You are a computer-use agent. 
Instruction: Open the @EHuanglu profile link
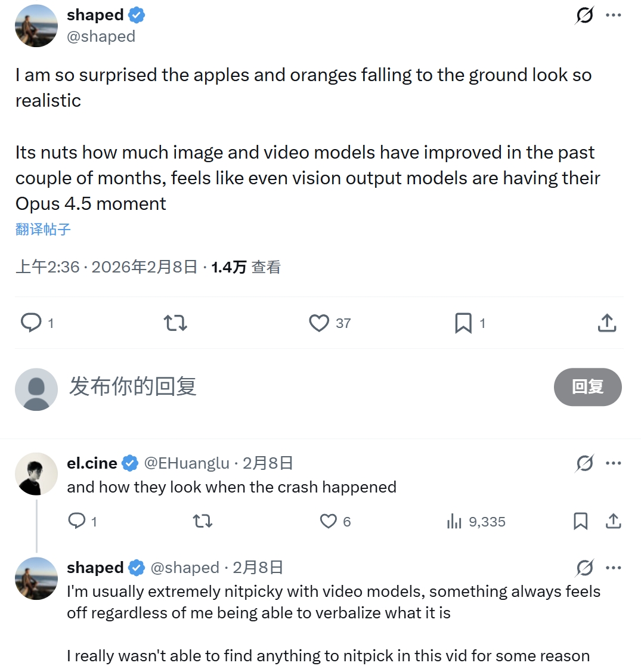tap(187, 463)
